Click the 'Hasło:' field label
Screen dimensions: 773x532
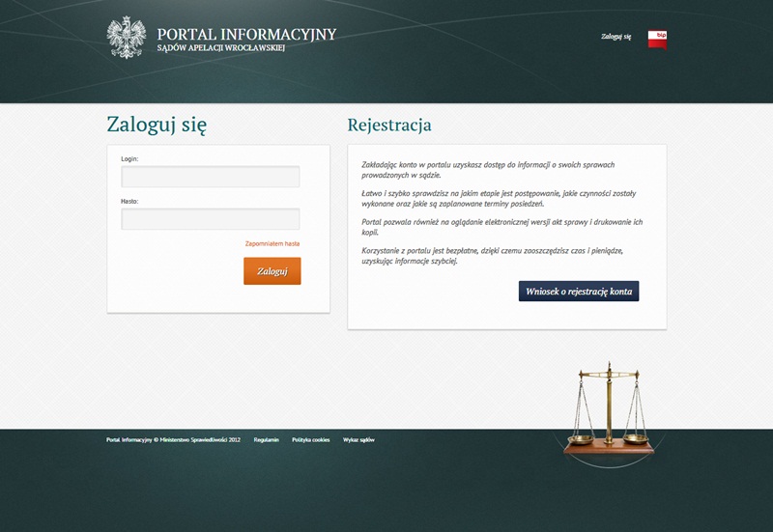(x=129, y=201)
